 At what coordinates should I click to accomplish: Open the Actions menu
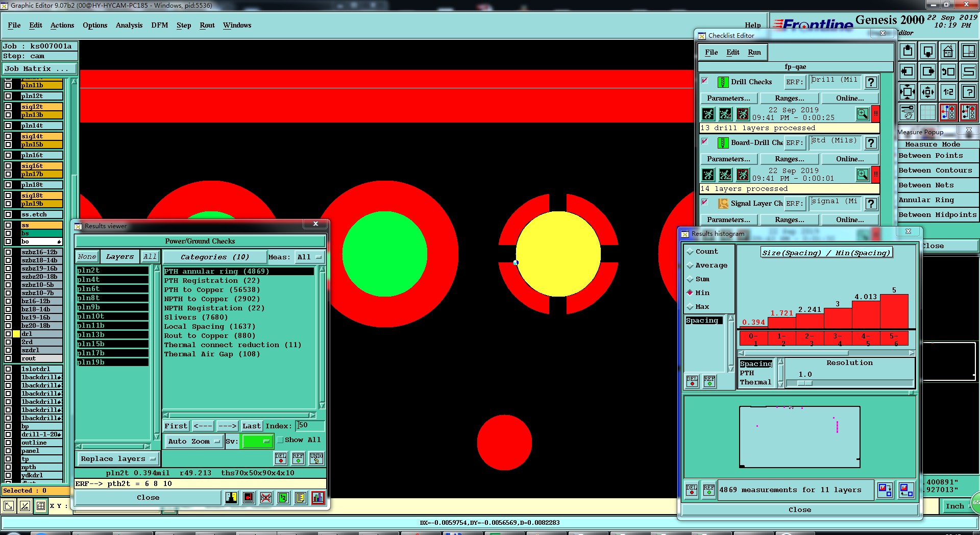(62, 25)
